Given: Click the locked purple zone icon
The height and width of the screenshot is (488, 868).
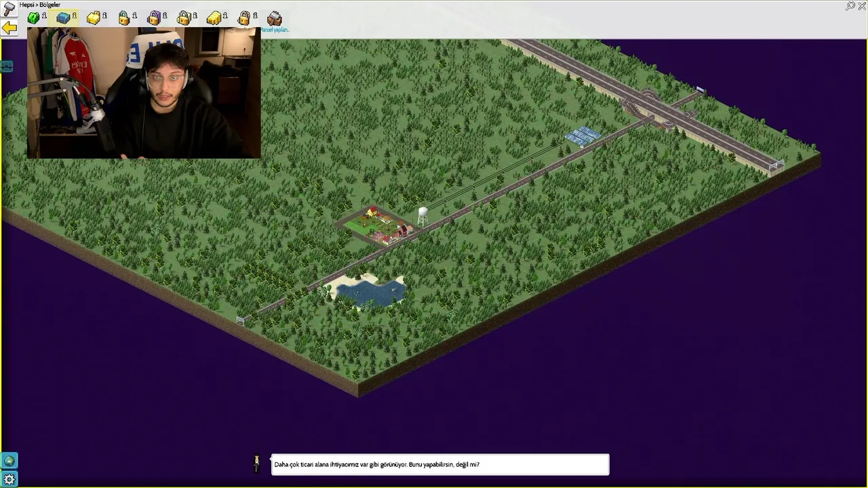Looking at the screenshot, I should (x=154, y=18).
